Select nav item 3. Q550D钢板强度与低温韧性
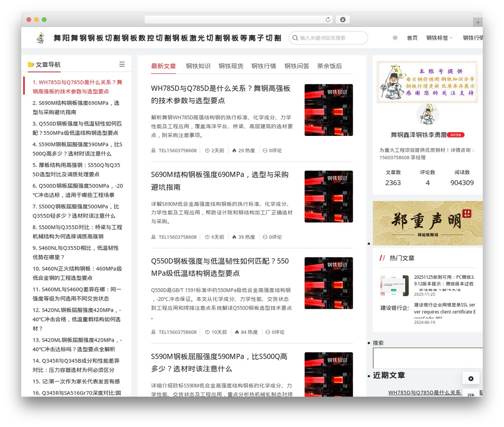The width and height of the screenshot is (504, 427). click(x=77, y=128)
